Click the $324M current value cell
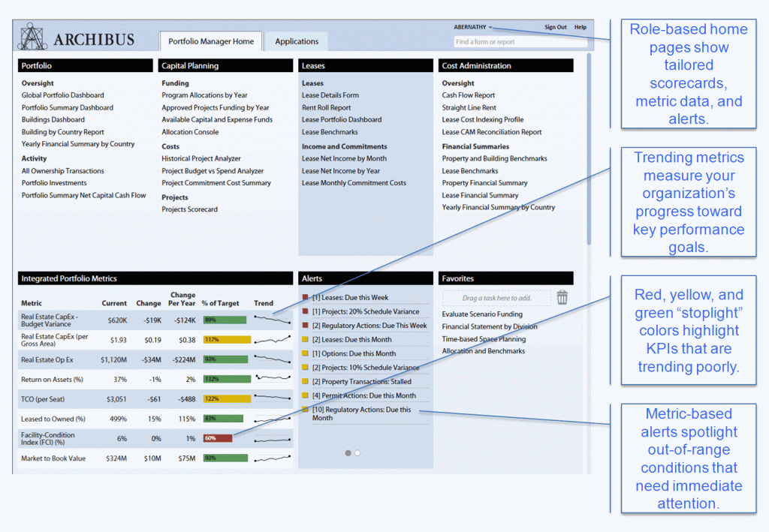 pos(116,458)
